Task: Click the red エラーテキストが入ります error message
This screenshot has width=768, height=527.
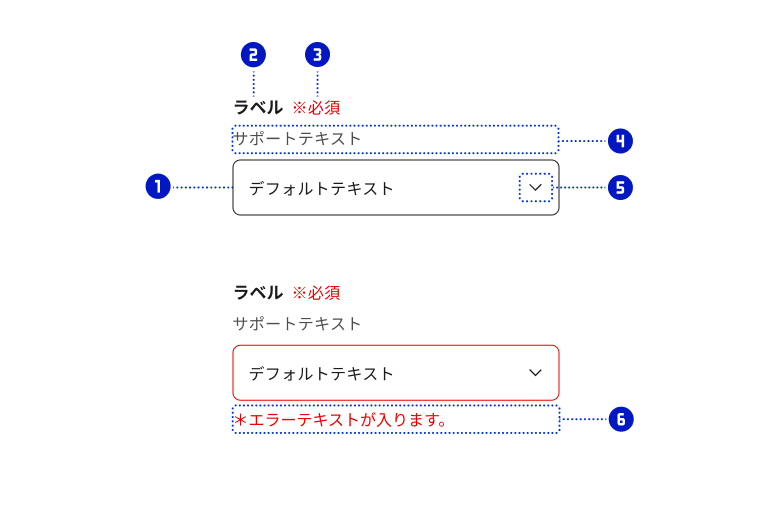Action: (345, 420)
